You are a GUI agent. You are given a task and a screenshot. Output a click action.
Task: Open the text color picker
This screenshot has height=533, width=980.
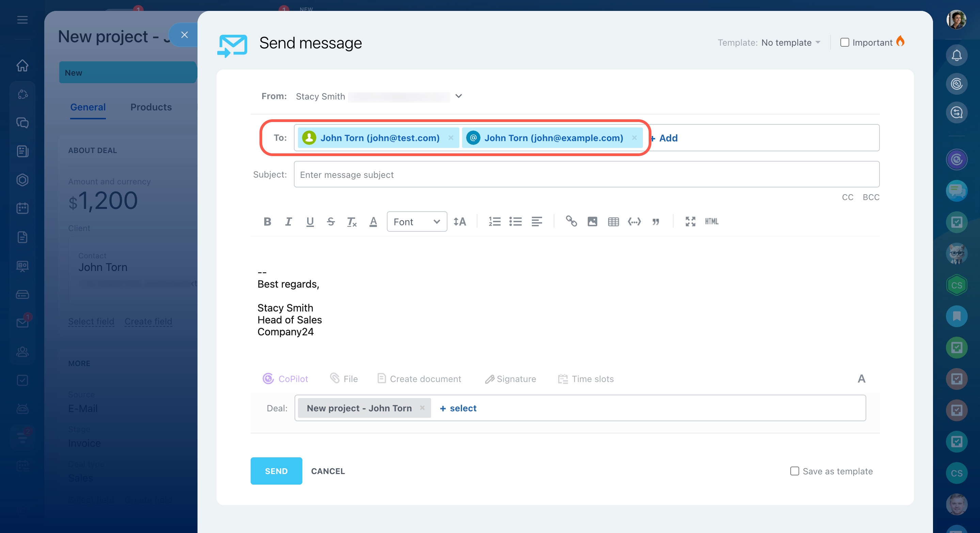(x=373, y=222)
